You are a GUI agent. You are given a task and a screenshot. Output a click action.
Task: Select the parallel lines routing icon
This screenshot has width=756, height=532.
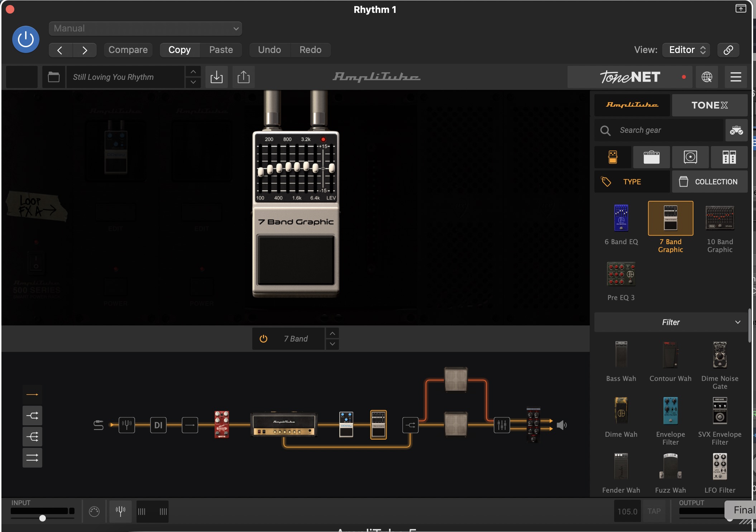[32, 458]
